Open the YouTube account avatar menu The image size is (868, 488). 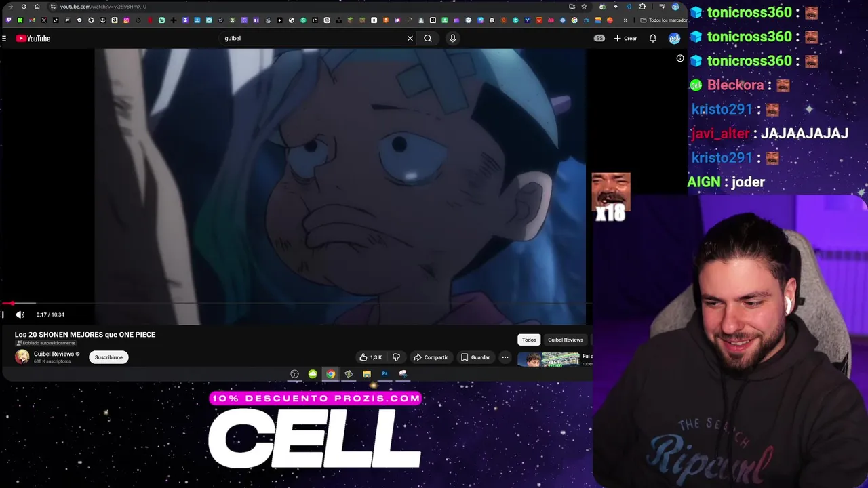click(x=674, y=39)
